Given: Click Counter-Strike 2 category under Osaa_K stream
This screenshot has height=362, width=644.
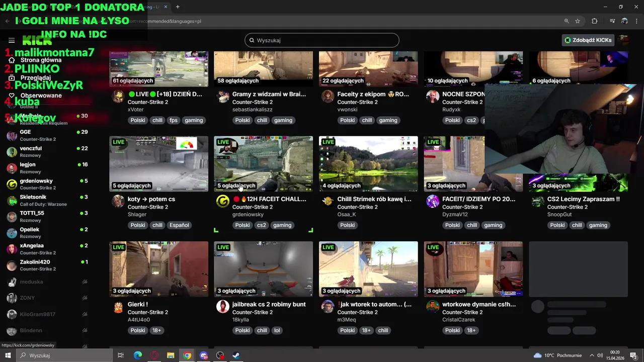Looking at the screenshot, I should (358, 207).
